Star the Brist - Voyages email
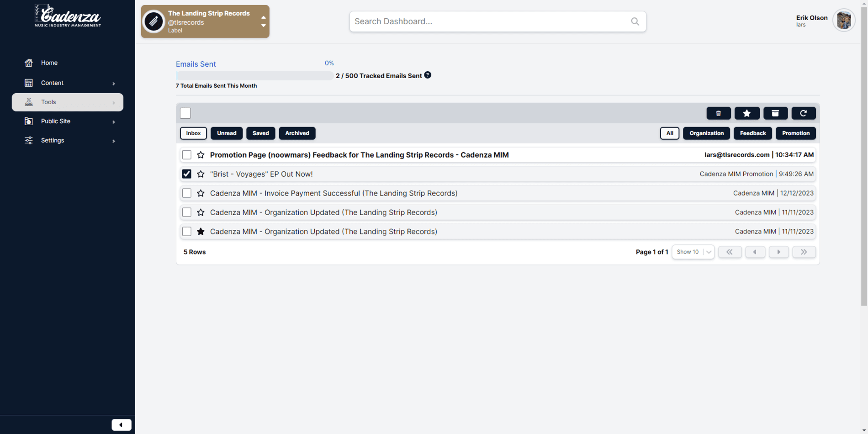Viewport: 868px width, 434px height. pyautogui.click(x=201, y=174)
